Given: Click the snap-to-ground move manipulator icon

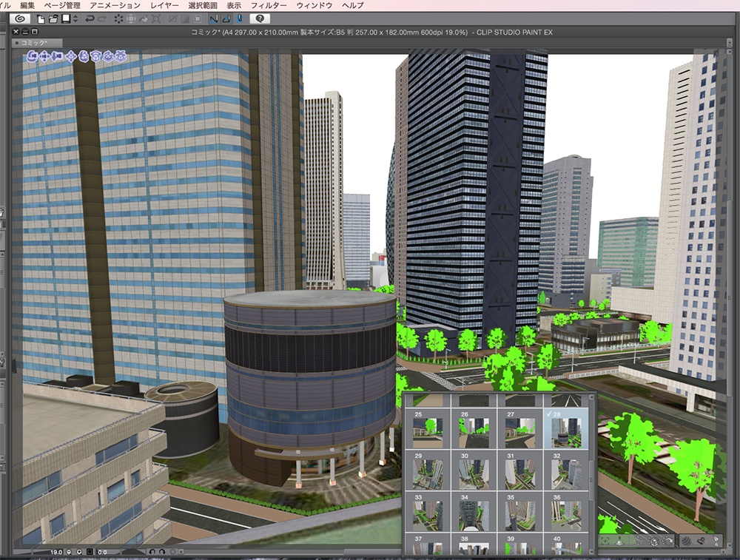Looking at the screenshot, I should tap(121, 57).
